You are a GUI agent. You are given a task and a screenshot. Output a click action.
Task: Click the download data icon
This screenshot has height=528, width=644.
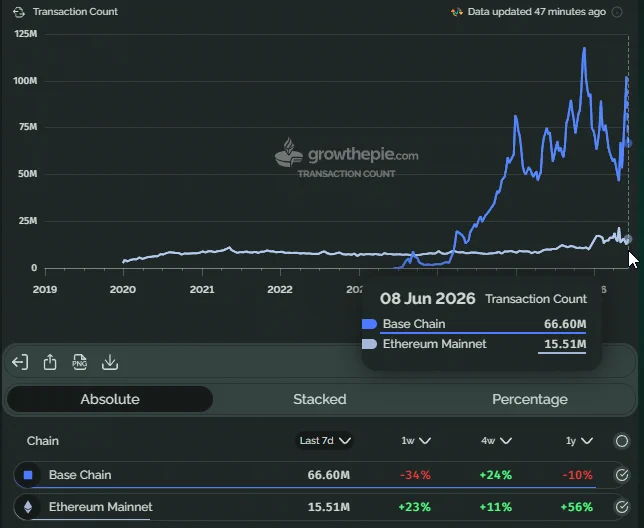click(110, 362)
